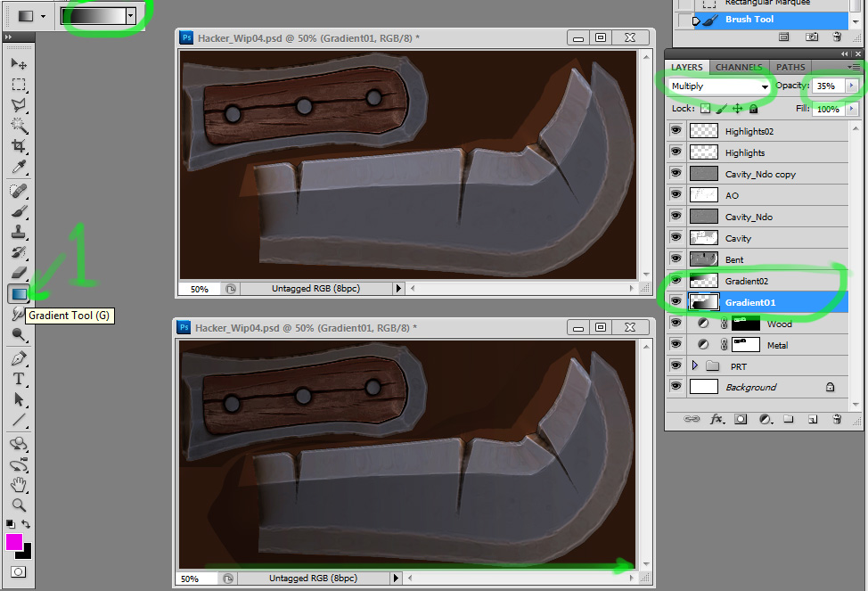This screenshot has width=868, height=591.
Task: Select the Clone Stamp tool
Action: [19, 232]
